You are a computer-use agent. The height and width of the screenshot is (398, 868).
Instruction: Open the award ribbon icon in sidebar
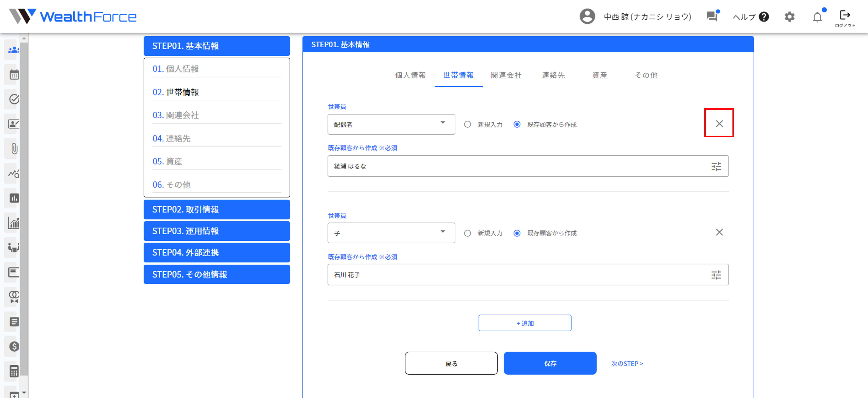pyautogui.click(x=14, y=297)
